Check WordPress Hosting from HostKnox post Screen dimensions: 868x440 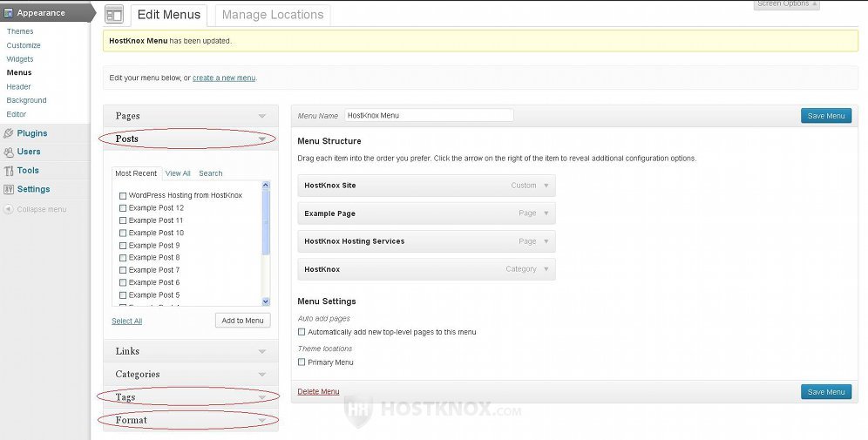[x=123, y=195]
